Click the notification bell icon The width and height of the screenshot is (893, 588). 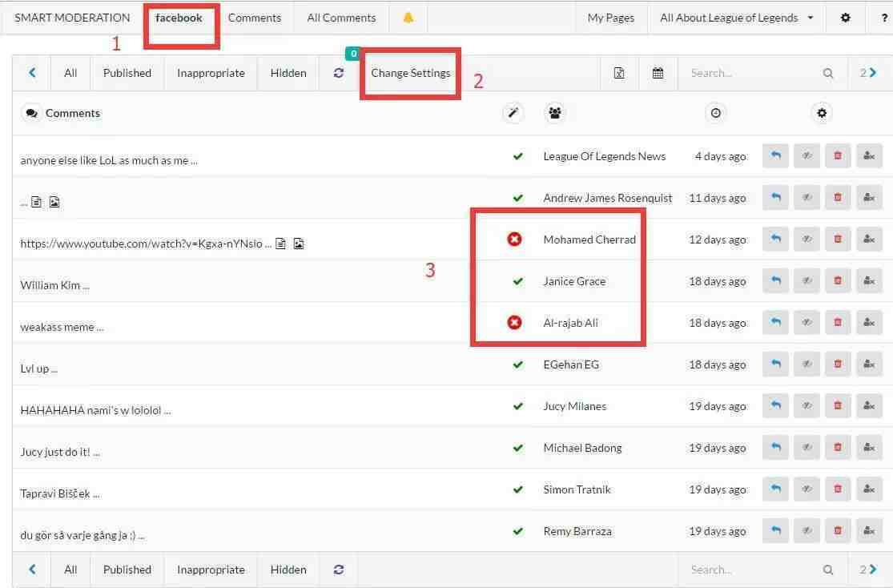408,18
